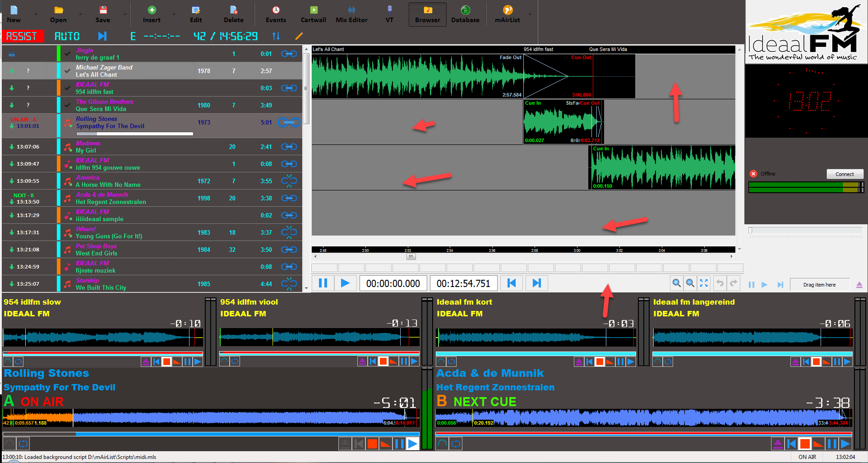Click mix editor time field 00:12:54.751
This screenshot has width=868, height=463.
click(x=463, y=283)
